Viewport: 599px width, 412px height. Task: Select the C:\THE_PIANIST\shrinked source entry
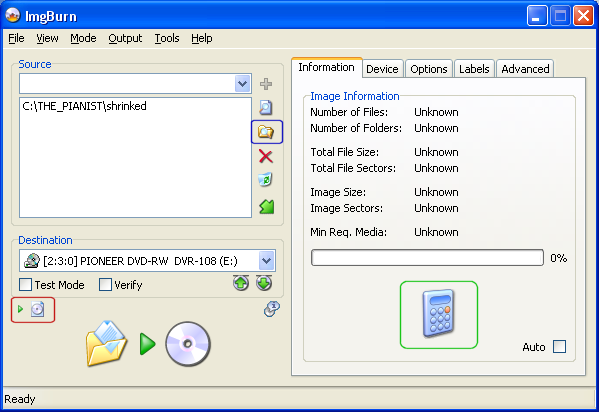coord(84,106)
